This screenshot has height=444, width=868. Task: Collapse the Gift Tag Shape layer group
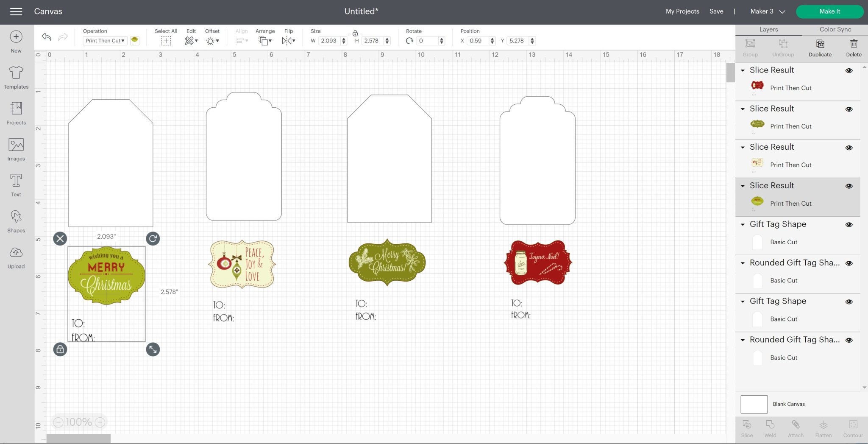743,224
